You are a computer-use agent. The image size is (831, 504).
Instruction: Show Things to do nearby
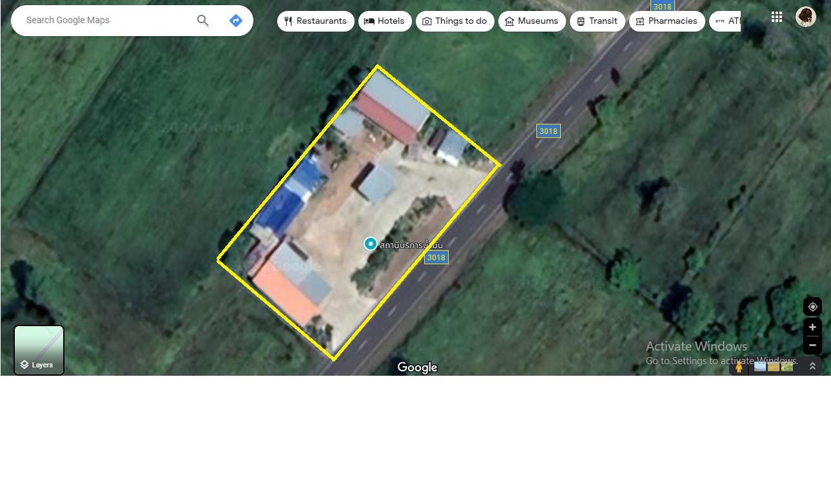(455, 21)
